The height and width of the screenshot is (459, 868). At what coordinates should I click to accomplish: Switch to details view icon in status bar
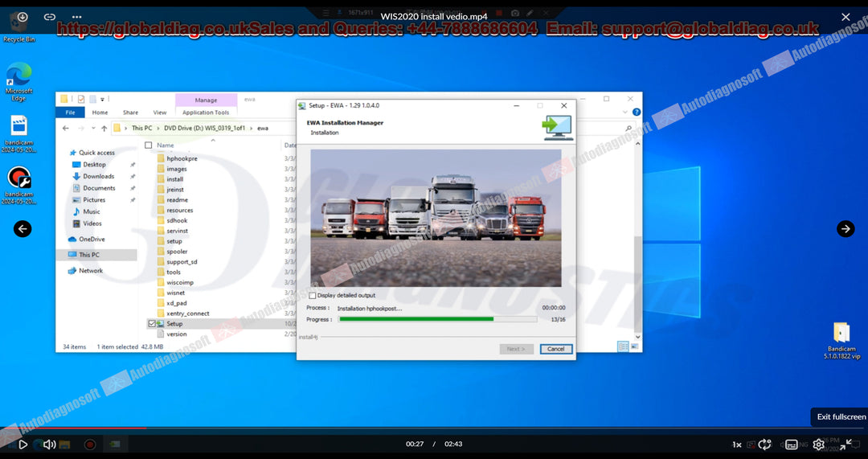coord(623,346)
